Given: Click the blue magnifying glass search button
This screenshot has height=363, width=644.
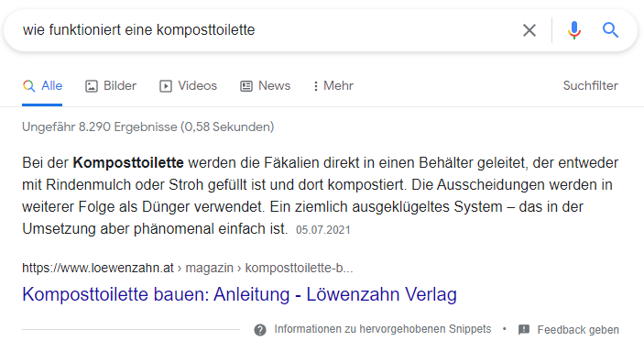Looking at the screenshot, I should (610, 30).
